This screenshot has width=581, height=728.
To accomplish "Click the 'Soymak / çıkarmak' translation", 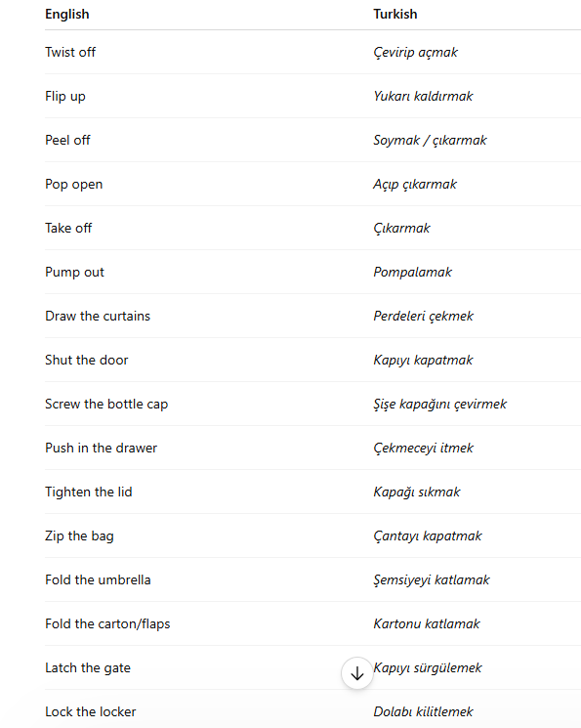I will click(x=430, y=140).
